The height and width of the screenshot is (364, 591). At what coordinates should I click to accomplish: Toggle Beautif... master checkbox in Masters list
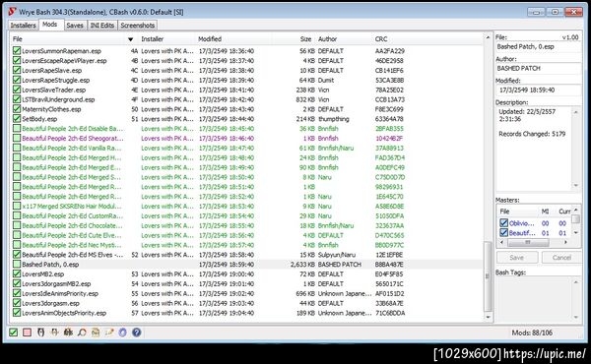(504, 232)
